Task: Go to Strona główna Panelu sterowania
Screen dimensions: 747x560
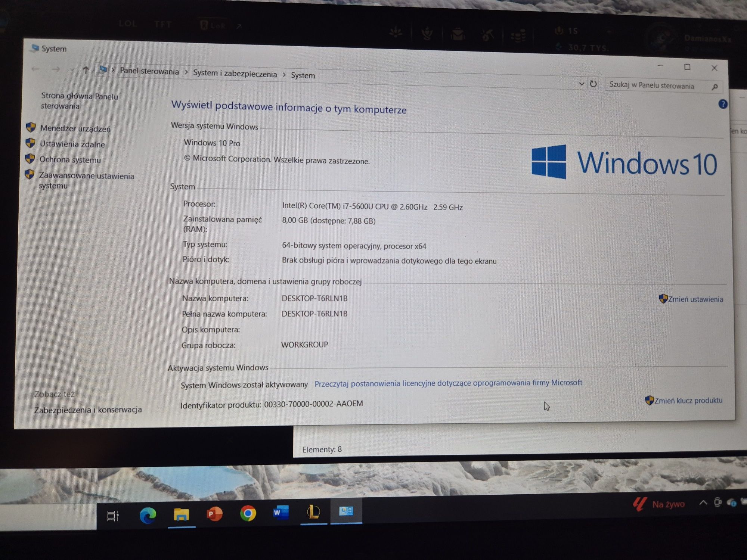Action: point(79,101)
